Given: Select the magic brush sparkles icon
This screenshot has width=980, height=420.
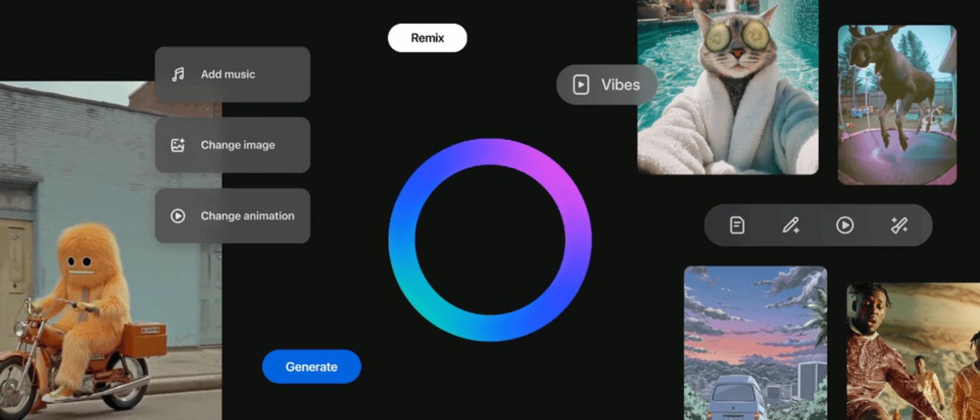Looking at the screenshot, I should (899, 225).
